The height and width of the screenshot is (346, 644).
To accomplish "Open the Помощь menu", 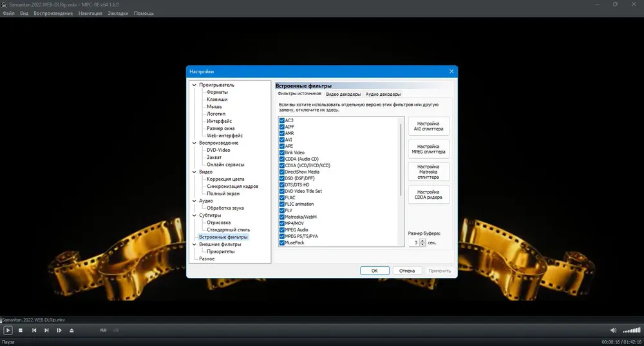I will (x=144, y=14).
